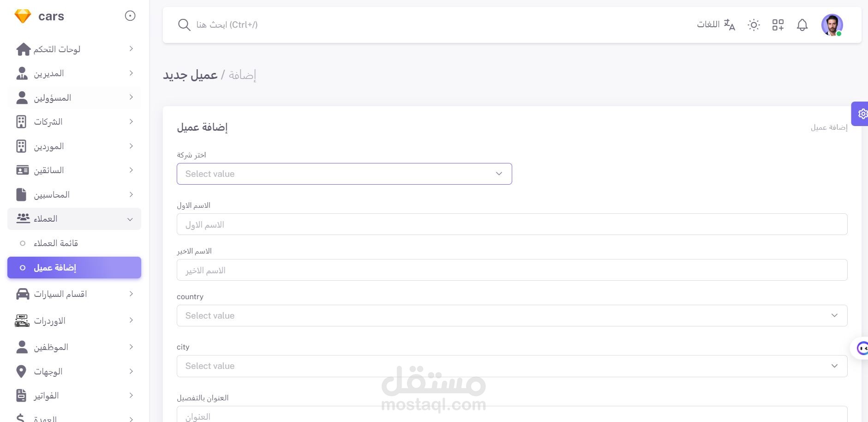
Task: Open the purple settings gear tab
Action: [861, 114]
